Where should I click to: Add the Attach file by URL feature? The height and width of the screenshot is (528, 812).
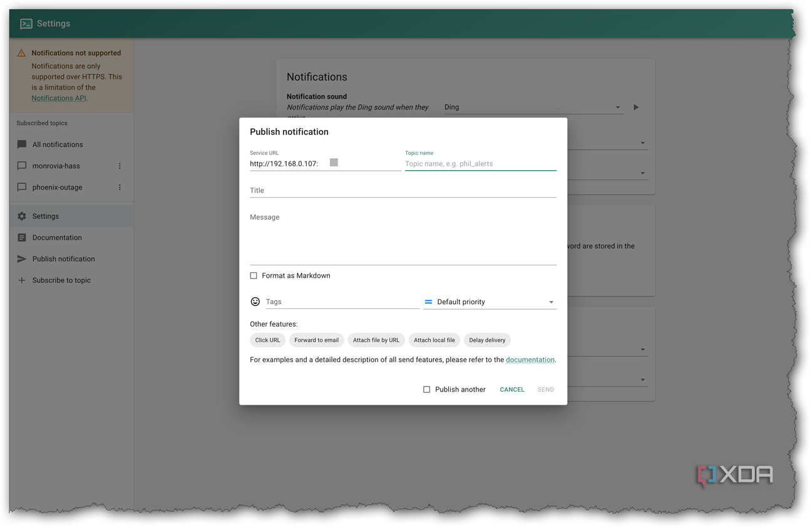pyautogui.click(x=376, y=340)
